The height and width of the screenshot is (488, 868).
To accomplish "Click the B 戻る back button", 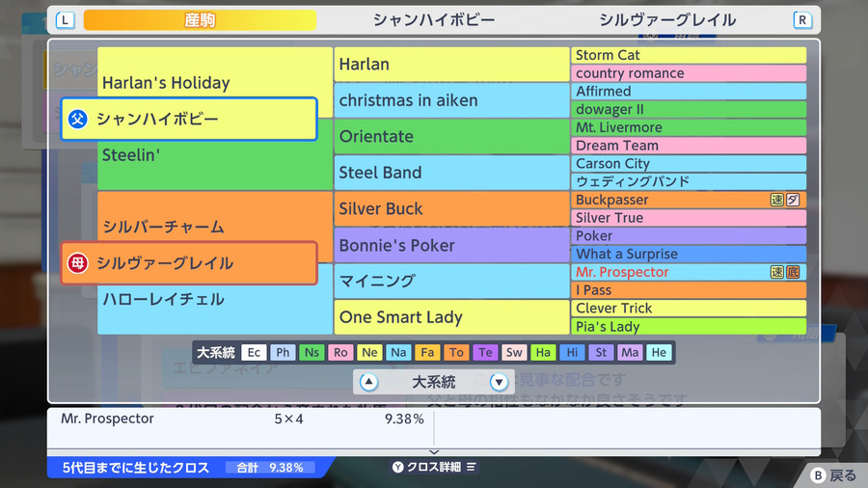I will point(833,475).
